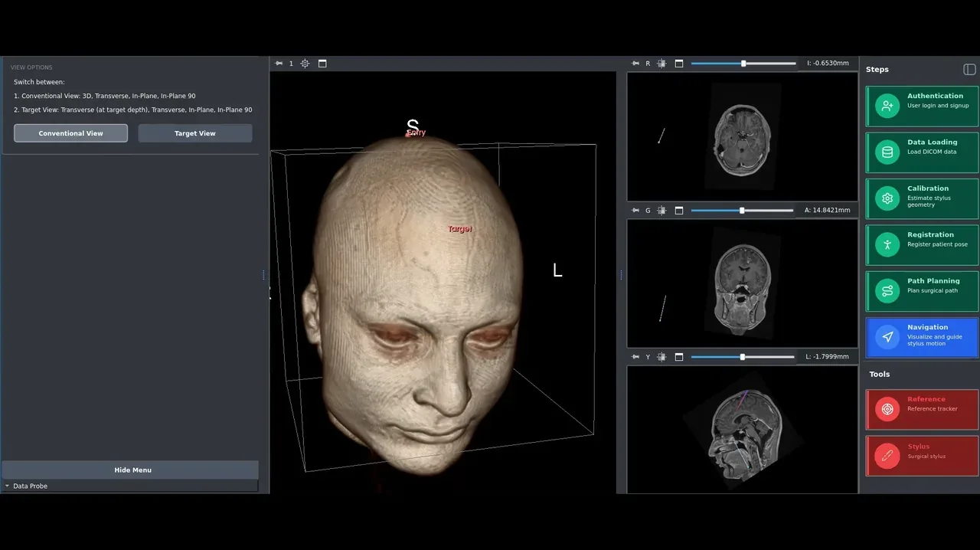The width and height of the screenshot is (980, 550).
Task: Click the 'I: -0.6530mm' offset value
Action: point(828,64)
